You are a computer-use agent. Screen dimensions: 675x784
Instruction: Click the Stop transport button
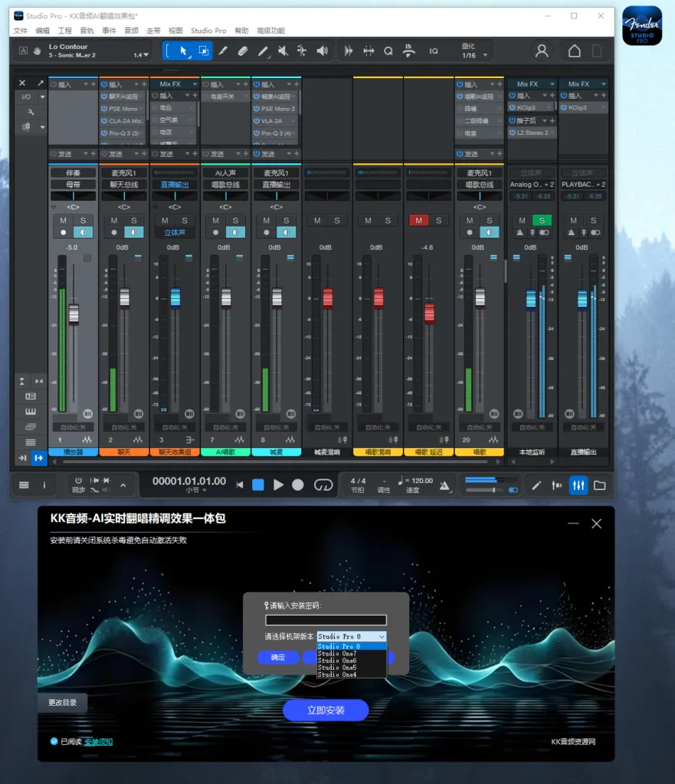(258, 485)
